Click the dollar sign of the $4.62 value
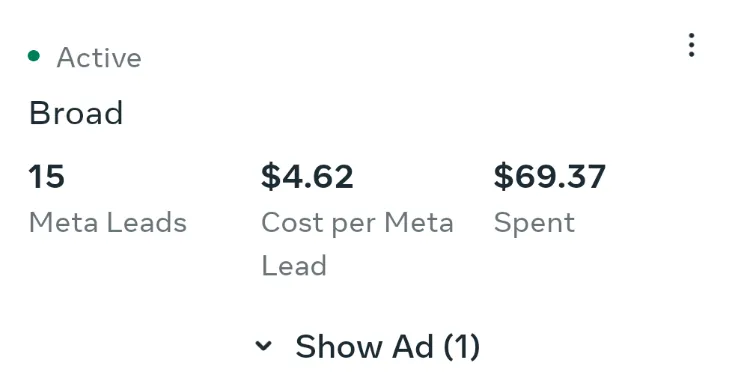This screenshot has height=389, width=737. (x=271, y=177)
